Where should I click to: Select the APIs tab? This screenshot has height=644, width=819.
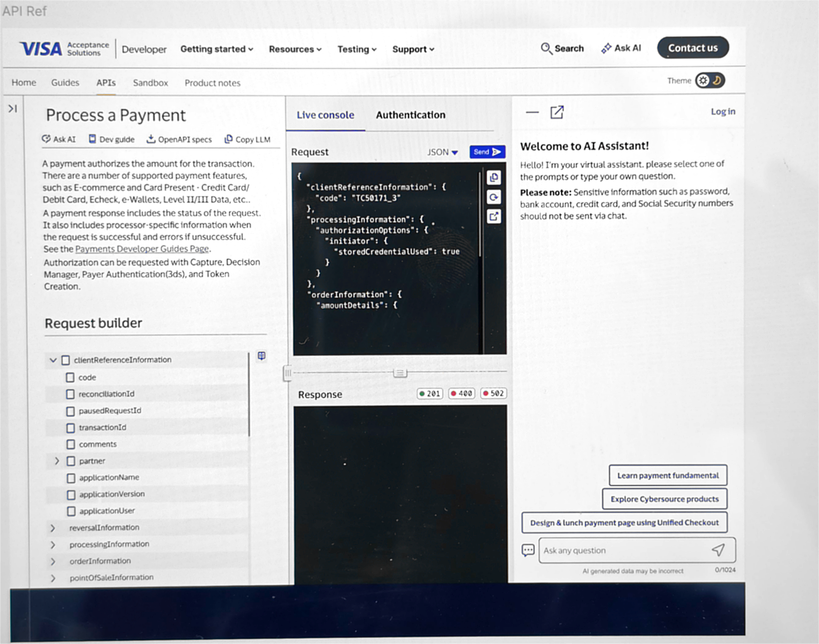tap(106, 82)
